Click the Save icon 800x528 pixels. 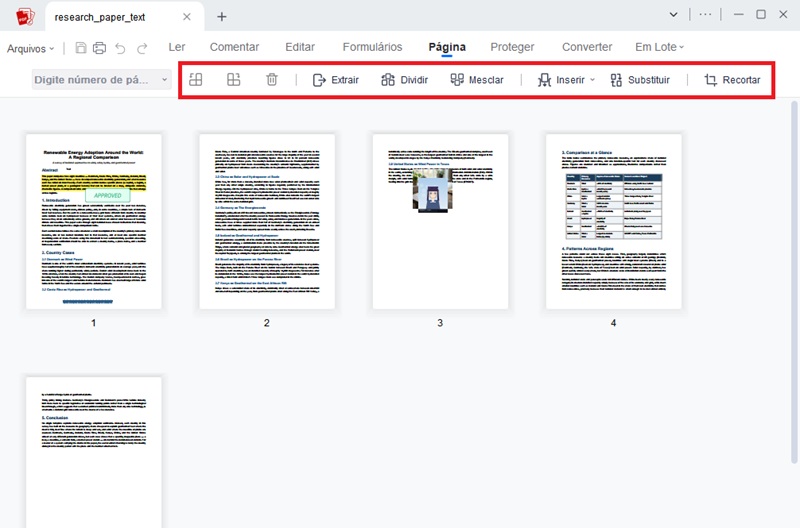click(81, 48)
